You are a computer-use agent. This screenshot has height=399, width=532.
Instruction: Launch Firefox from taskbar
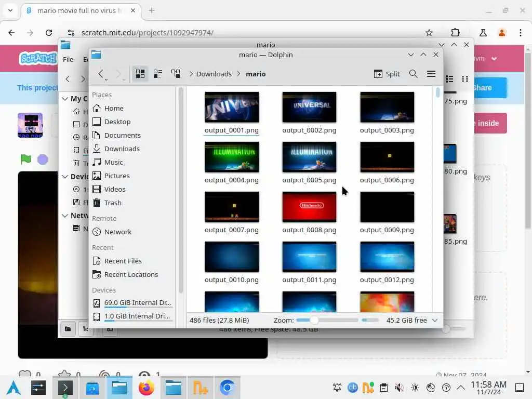click(x=146, y=388)
